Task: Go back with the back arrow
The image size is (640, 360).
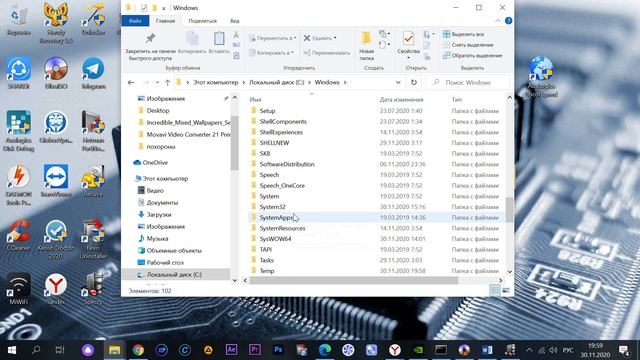Action: click(x=131, y=82)
